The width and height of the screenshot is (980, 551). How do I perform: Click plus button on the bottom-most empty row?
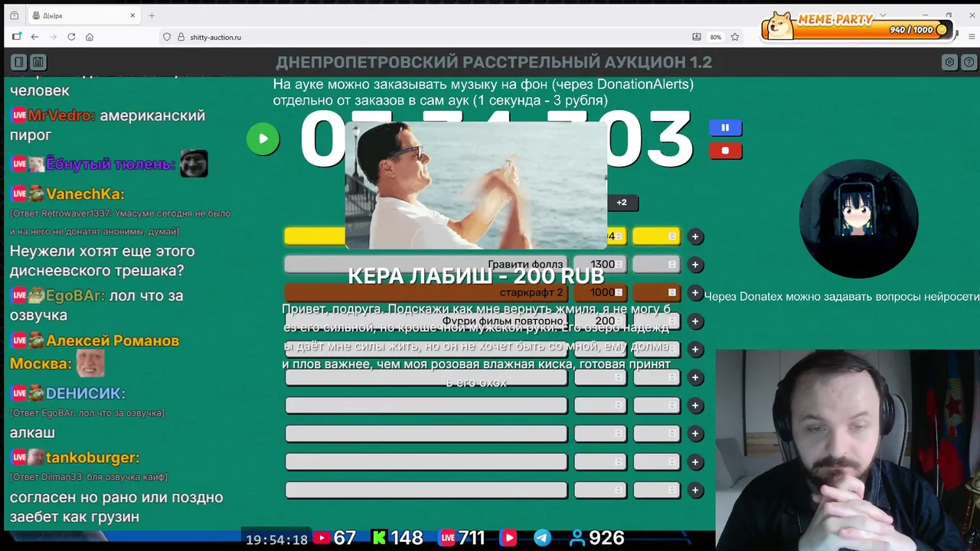click(x=695, y=490)
